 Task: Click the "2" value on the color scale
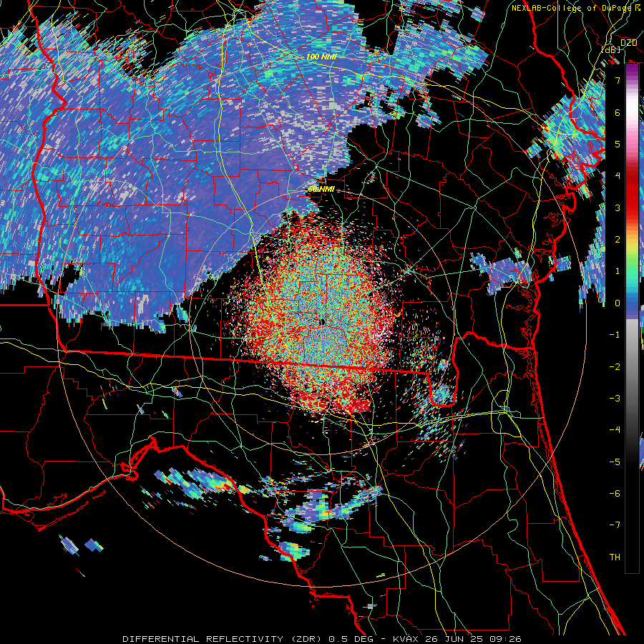pos(618,240)
